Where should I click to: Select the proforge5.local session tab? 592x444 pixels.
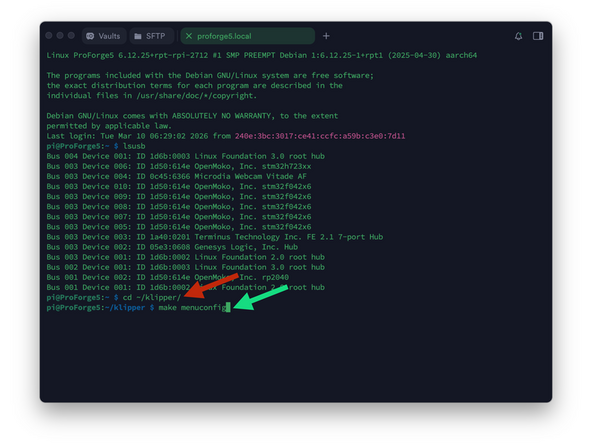[248, 36]
